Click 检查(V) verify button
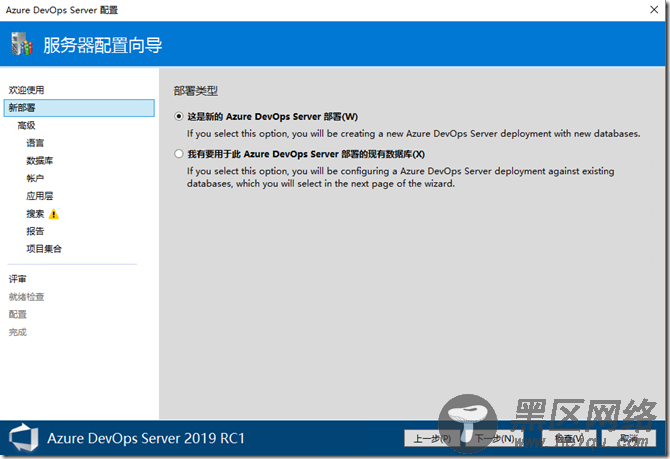The height and width of the screenshot is (459, 670). point(569,438)
